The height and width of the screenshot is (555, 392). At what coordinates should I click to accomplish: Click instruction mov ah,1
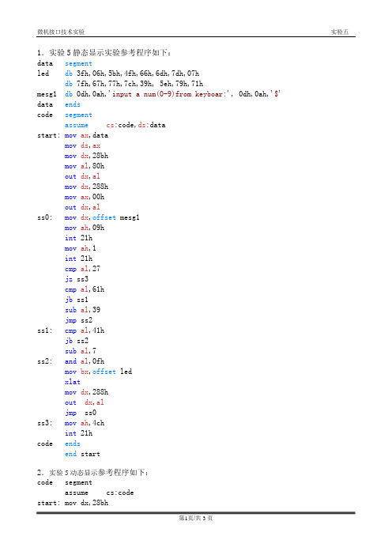81,248
